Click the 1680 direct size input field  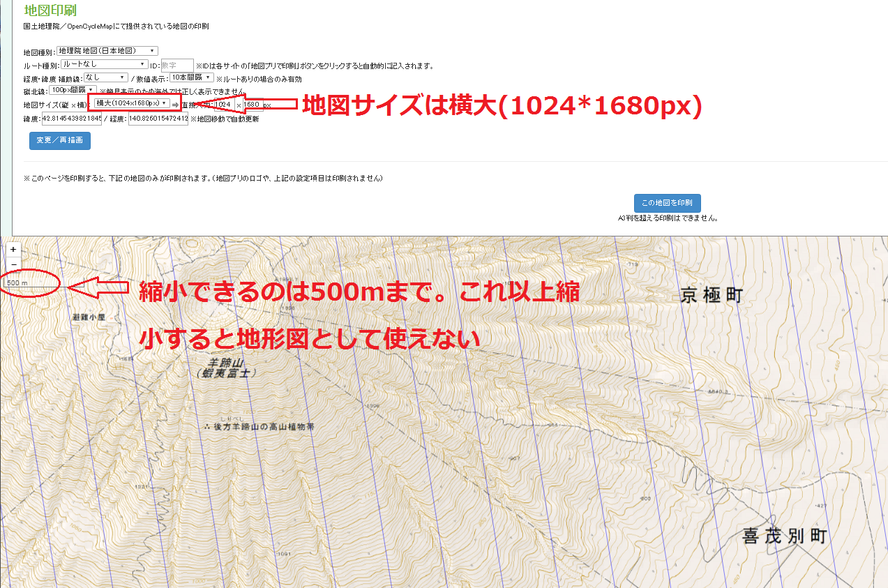253,104
